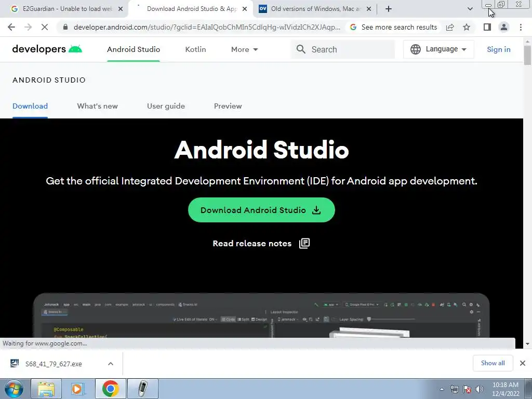The height and width of the screenshot is (399, 532).
Task: Close the Download Android Studio tab
Action: (x=245, y=9)
